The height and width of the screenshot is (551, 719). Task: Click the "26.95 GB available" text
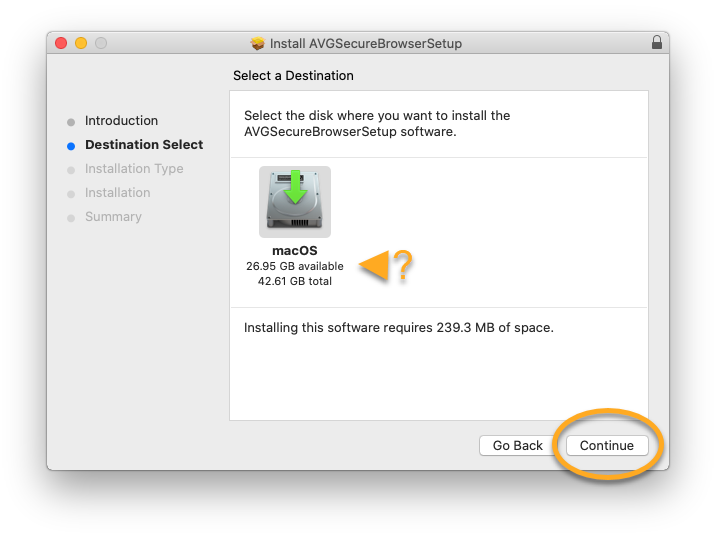pos(294,266)
